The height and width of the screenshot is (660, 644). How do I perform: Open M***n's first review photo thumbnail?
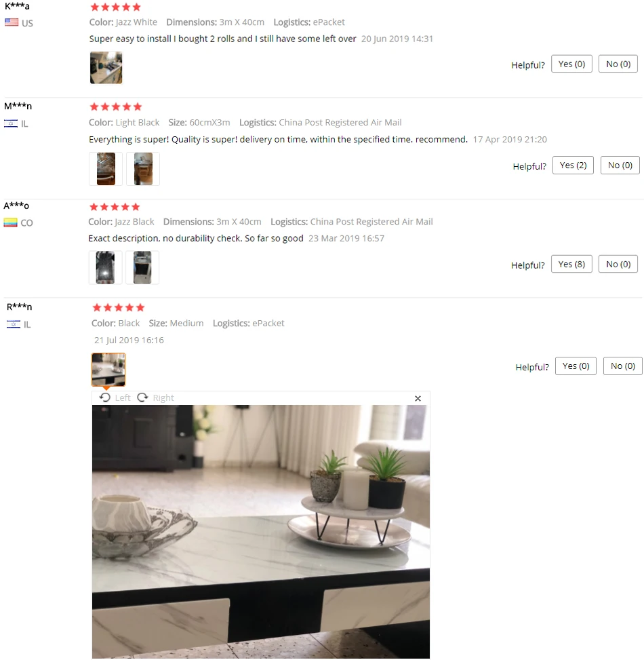tap(106, 169)
